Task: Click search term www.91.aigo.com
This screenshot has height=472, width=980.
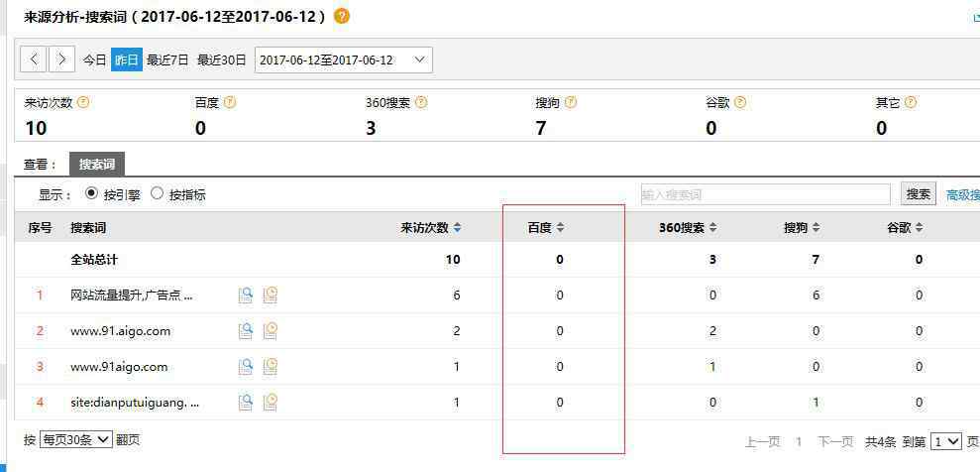Action: (121, 331)
